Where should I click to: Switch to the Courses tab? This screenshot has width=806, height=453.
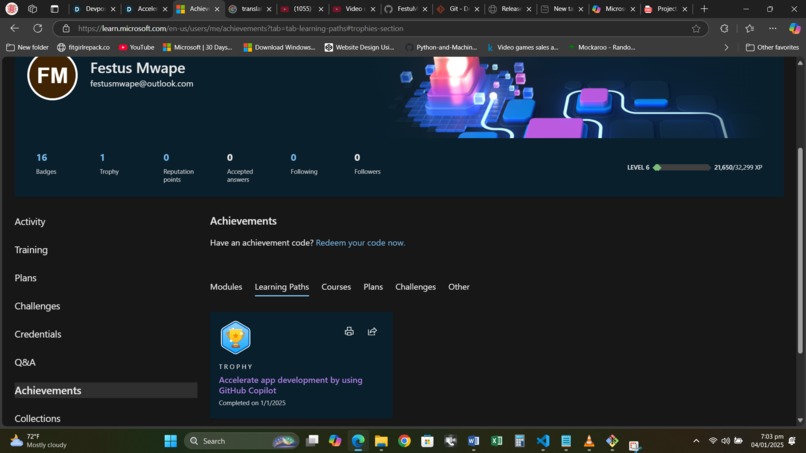tap(336, 287)
